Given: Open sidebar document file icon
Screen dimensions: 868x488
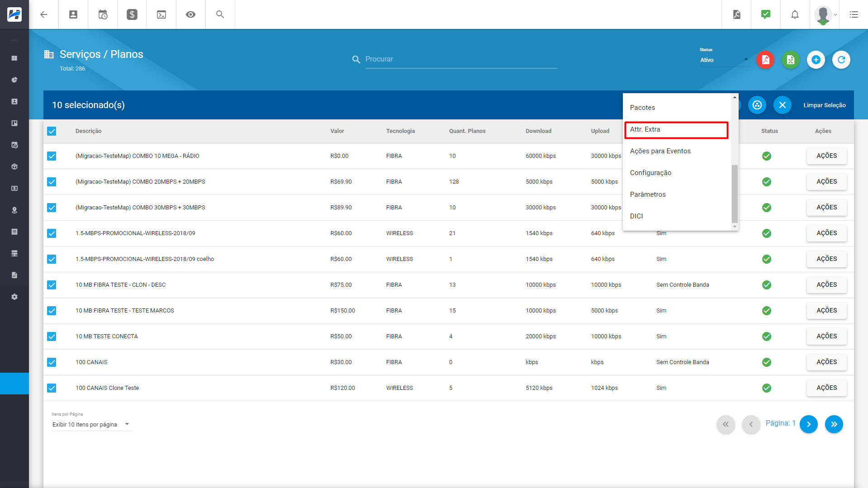Looking at the screenshot, I should tap(14, 275).
